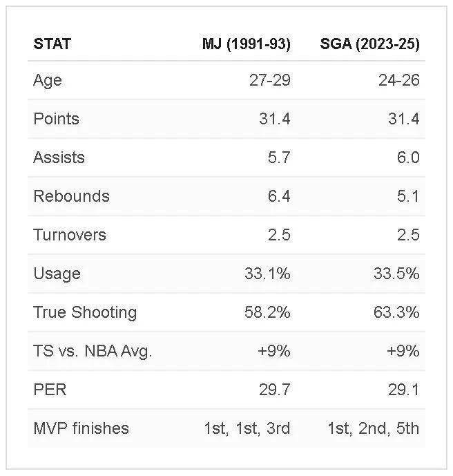Select SGA's 33.5% usage value
This screenshot has height=476, width=453.
point(396,273)
